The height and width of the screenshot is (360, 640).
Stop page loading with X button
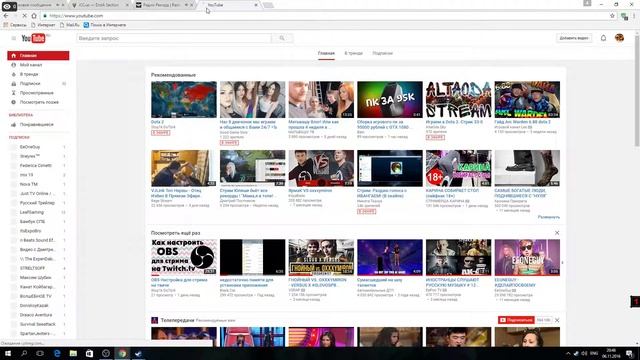pos(24,16)
